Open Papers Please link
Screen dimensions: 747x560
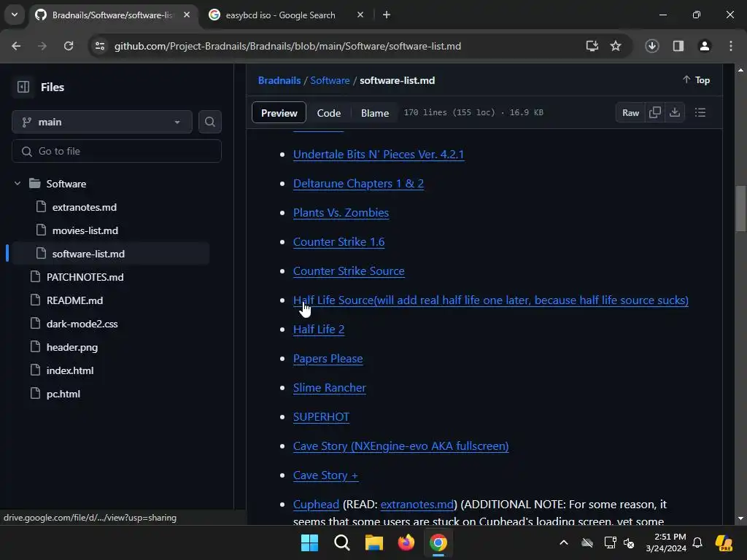click(x=328, y=359)
